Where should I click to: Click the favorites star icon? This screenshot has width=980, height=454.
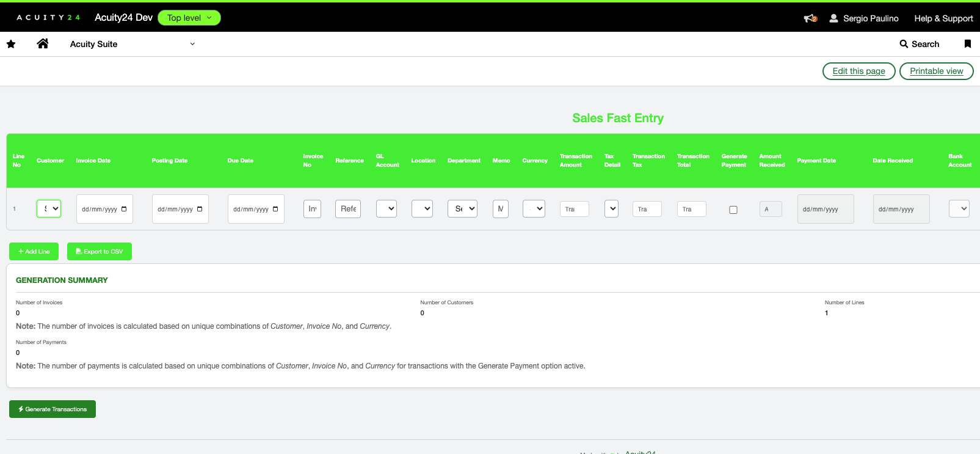point(11,44)
